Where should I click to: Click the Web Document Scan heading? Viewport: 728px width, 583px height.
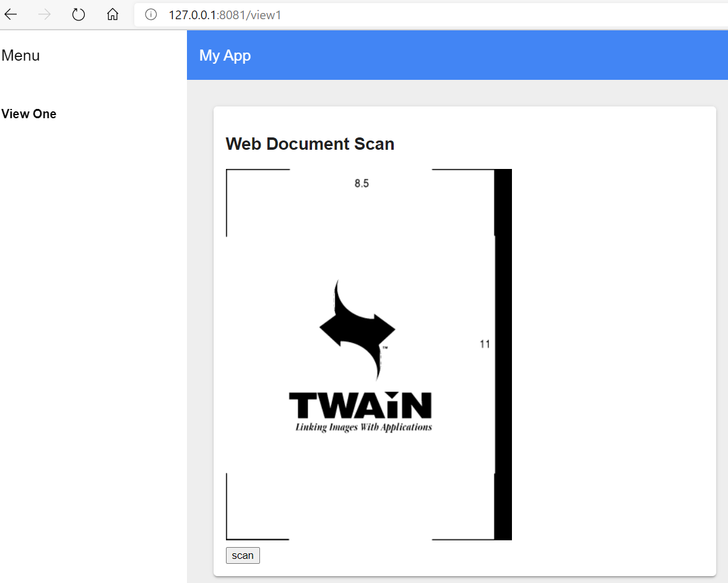tap(310, 144)
